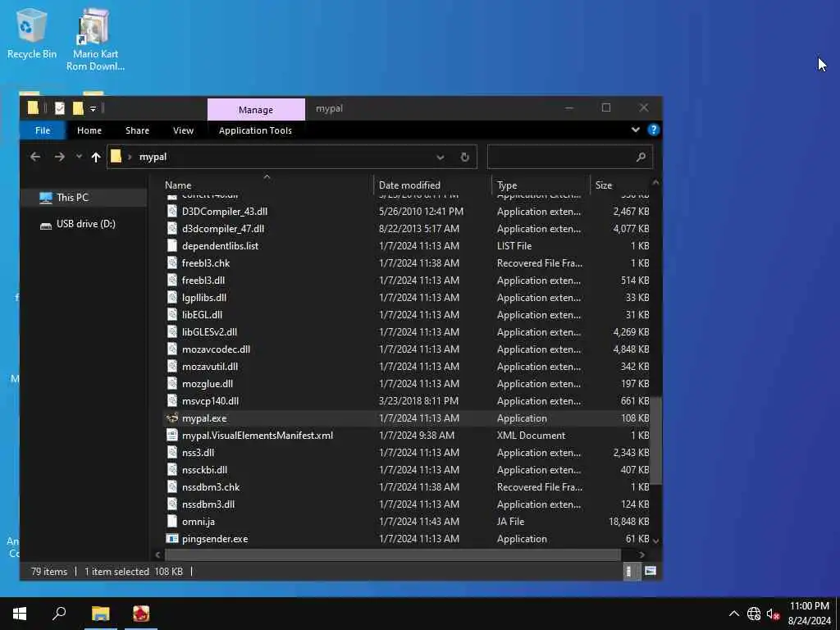Select d3dcompiler_47.dll file
840x630 pixels.
tap(223, 229)
